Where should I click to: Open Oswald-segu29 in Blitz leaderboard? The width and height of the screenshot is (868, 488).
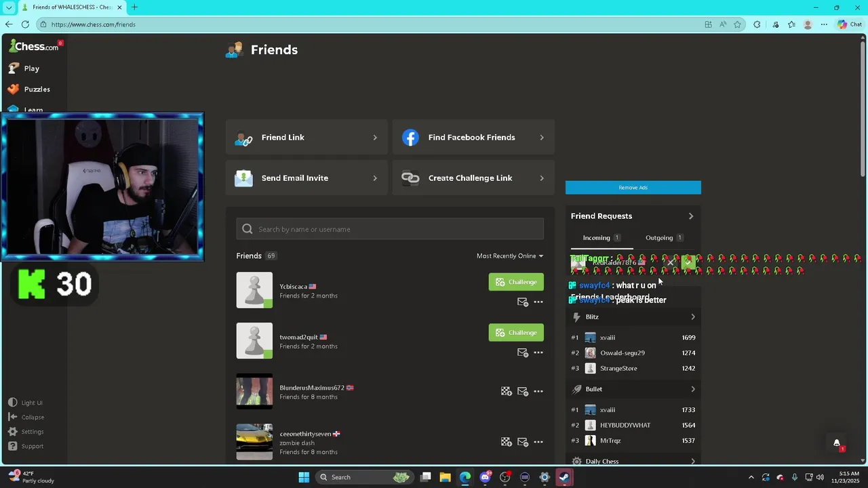click(623, 353)
